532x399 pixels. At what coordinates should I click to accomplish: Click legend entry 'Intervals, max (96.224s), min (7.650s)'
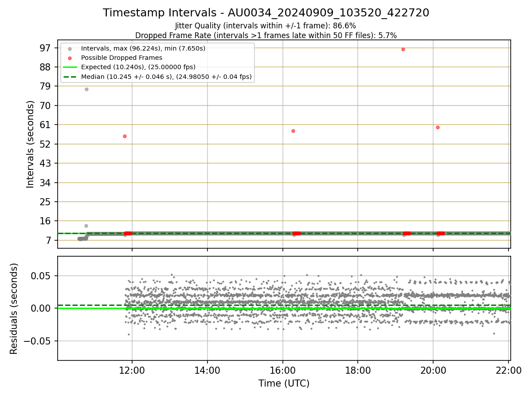[x=143, y=48]
